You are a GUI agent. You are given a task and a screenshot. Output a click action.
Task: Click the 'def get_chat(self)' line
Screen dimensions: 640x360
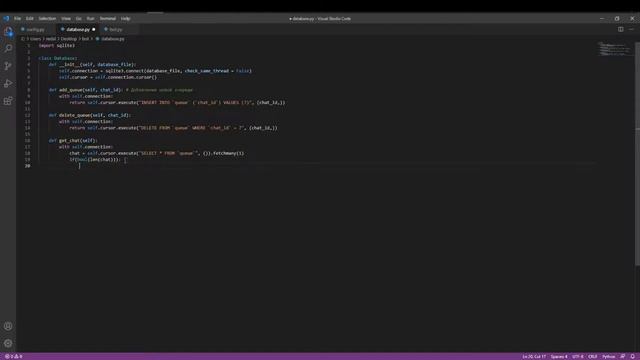point(73,140)
